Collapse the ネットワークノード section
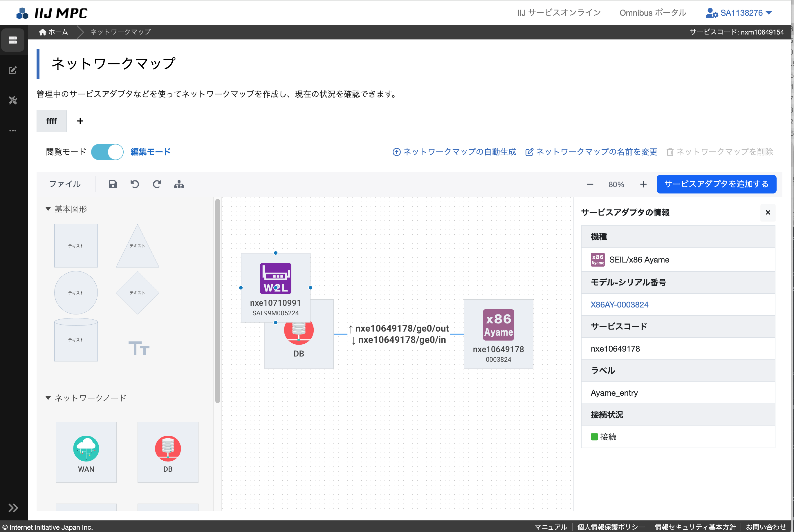The image size is (794, 532). pos(48,398)
